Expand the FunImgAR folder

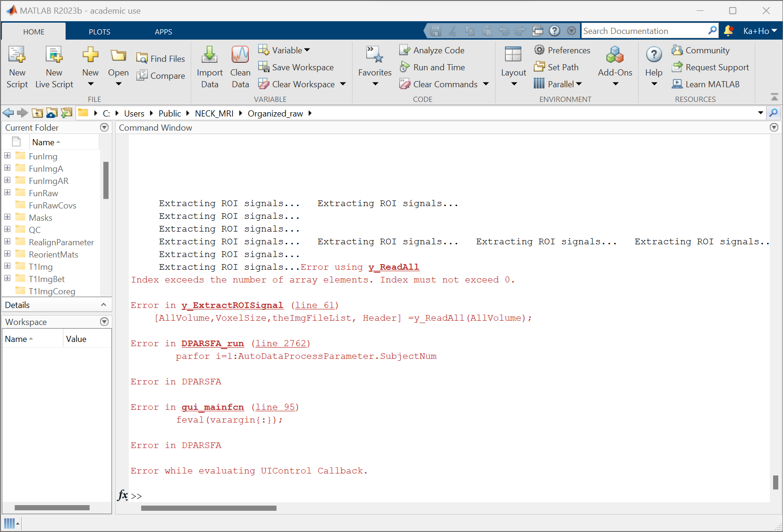[x=8, y=180]
